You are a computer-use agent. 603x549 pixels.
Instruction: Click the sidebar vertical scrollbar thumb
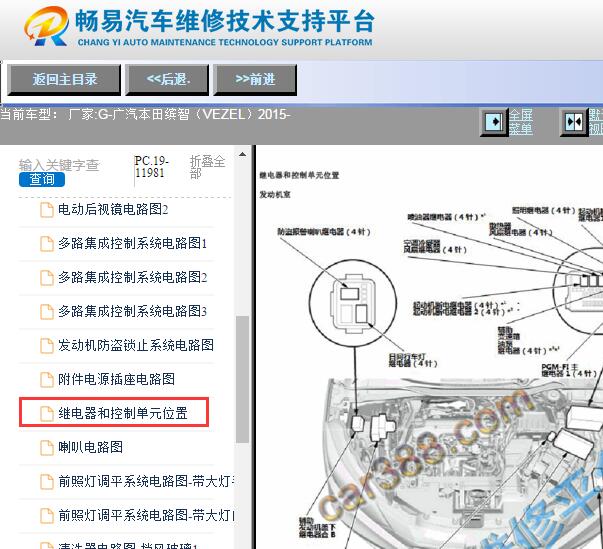(242, 379)
